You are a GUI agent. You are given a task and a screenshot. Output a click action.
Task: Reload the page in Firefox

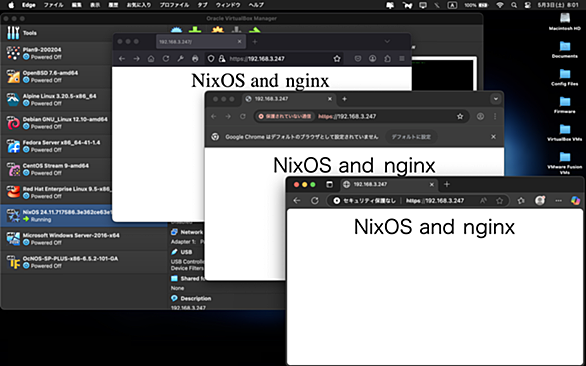point(166,59)
